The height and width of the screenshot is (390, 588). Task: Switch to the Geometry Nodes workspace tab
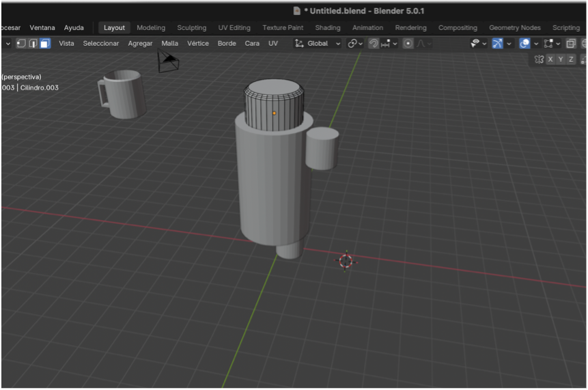pyautogui.click(x=514, y=28)
